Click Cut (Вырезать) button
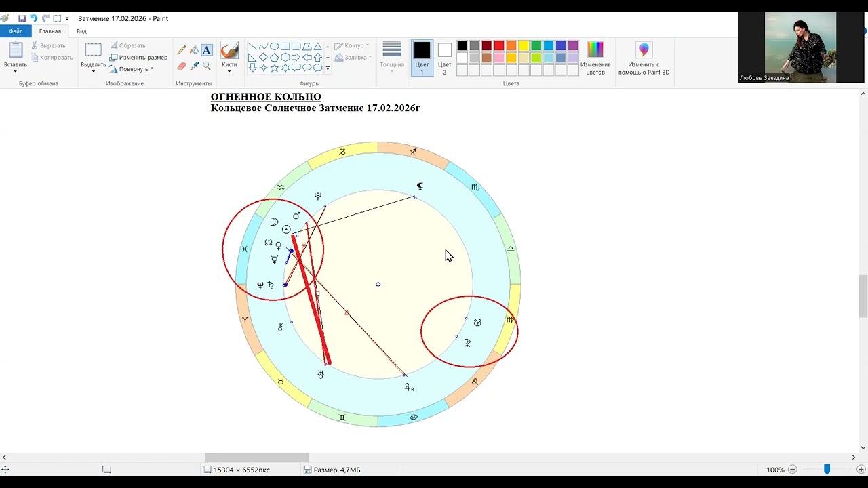This screenshot has height=488, width=868. [48, 46]
